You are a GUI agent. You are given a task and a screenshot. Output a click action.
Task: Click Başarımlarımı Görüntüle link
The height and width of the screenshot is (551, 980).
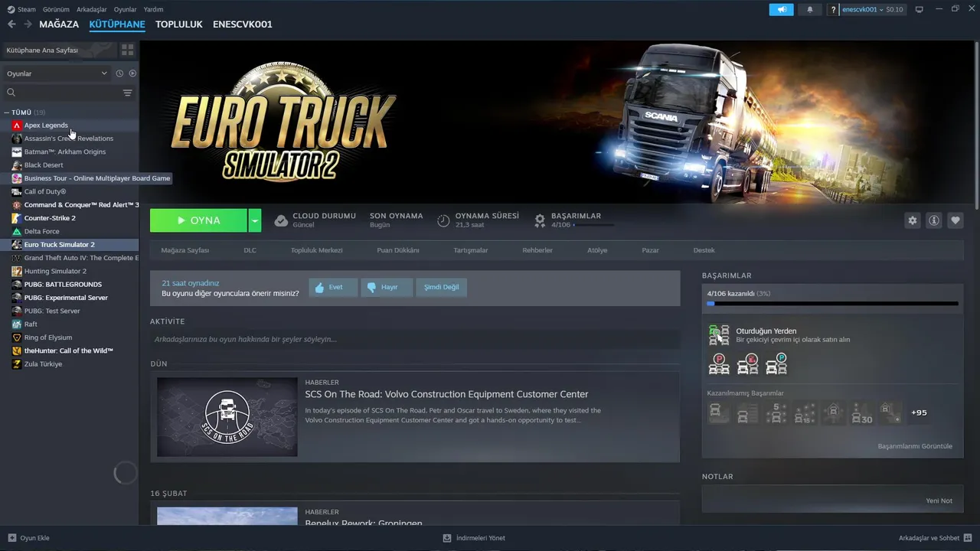tap(915, 446)
